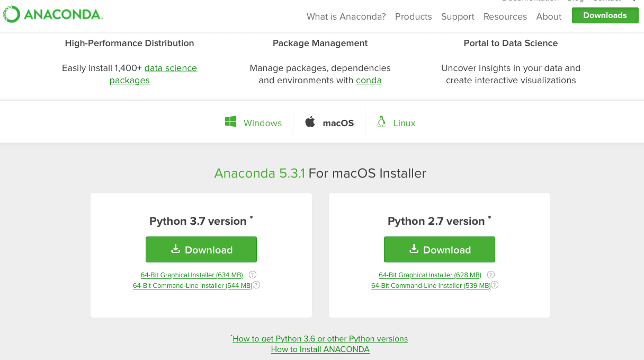This screenshot has height=360, width=644.
Task: Click help icon beside 544 MB command-line installer
Action: click(256, 285)
